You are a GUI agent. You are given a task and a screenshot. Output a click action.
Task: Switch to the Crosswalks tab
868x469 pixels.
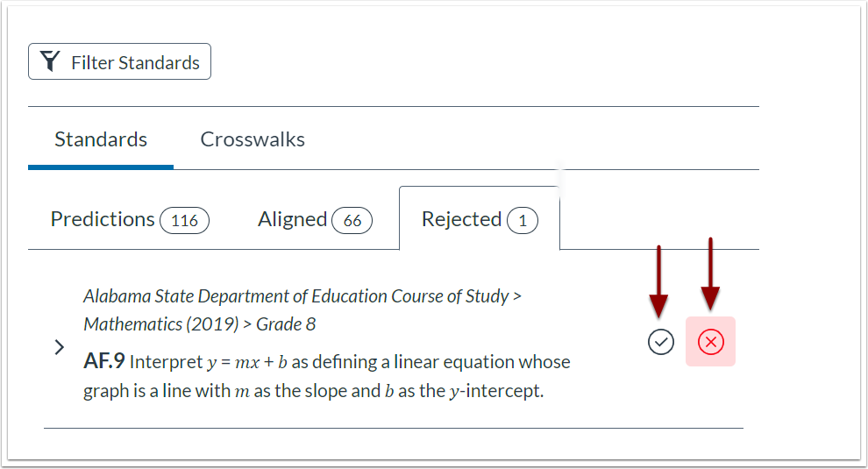click(253, 139)
